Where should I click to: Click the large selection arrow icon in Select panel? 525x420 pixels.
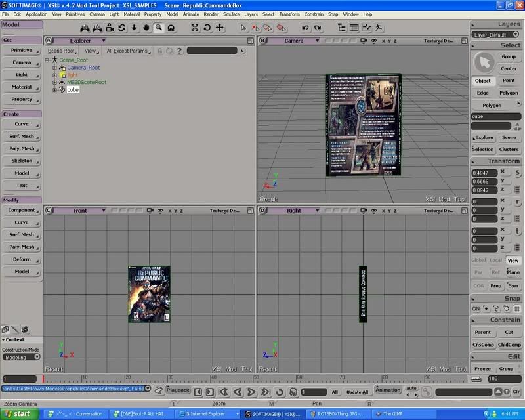click(x=484, y=62)
